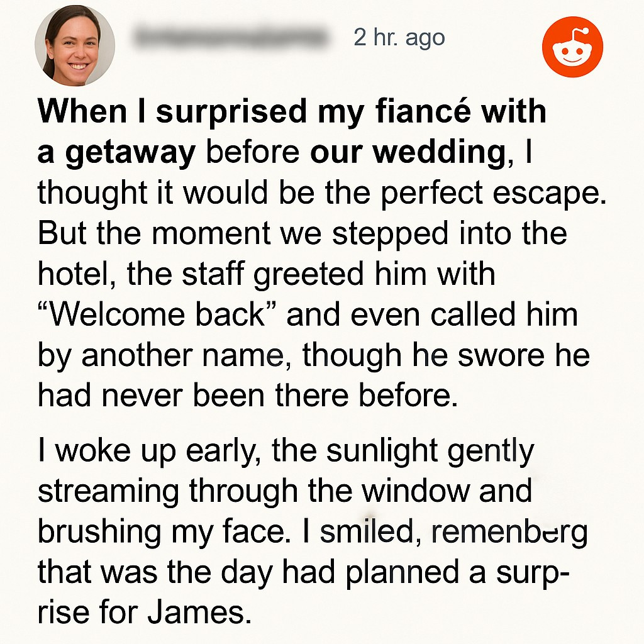This screenshot has height=644, width=644.
Task: Click the line "hotel, the staff greeted him with"
Action: [266, 274]
